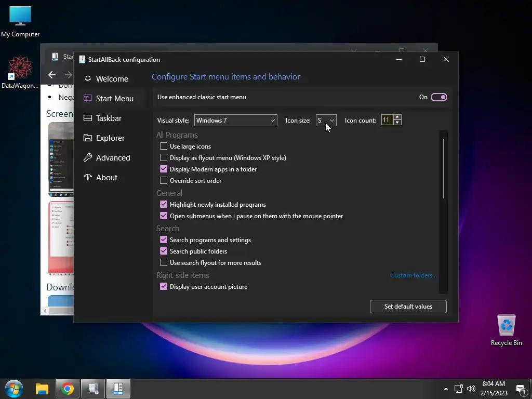
Task: Launch Chrome from the taskbar
Action: point(68,389)
